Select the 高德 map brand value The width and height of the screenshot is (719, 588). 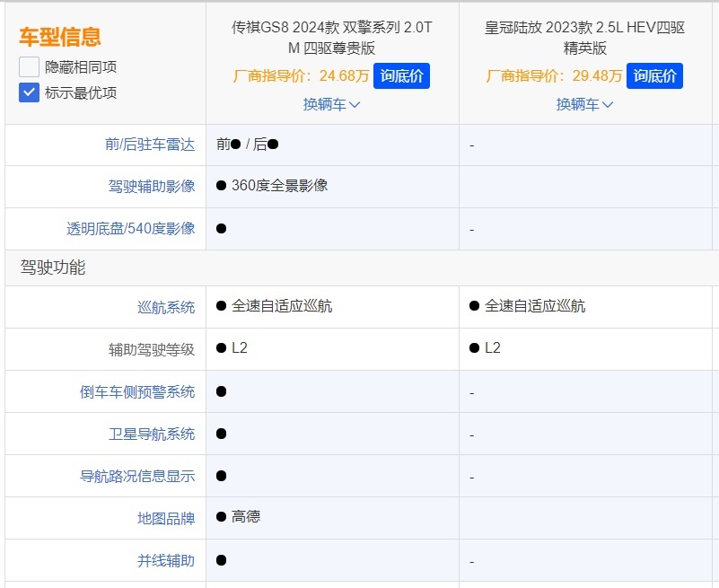[246, 516]
